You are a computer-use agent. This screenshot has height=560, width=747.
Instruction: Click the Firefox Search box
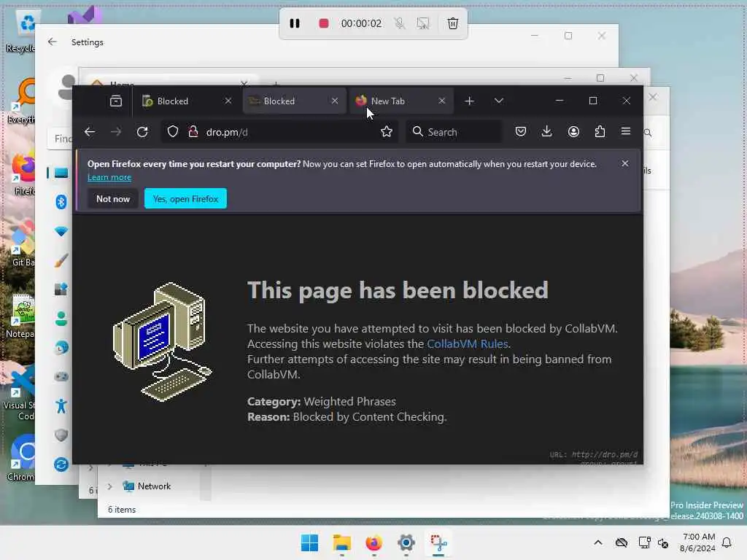(x=454, y=132)
